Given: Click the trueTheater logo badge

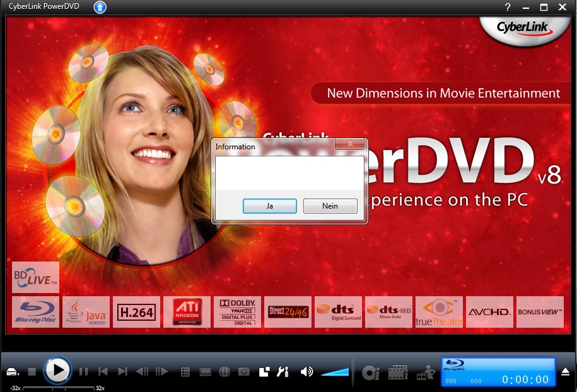Looking at the screenshot, I should pyautogui.click(x=439, y=312).
